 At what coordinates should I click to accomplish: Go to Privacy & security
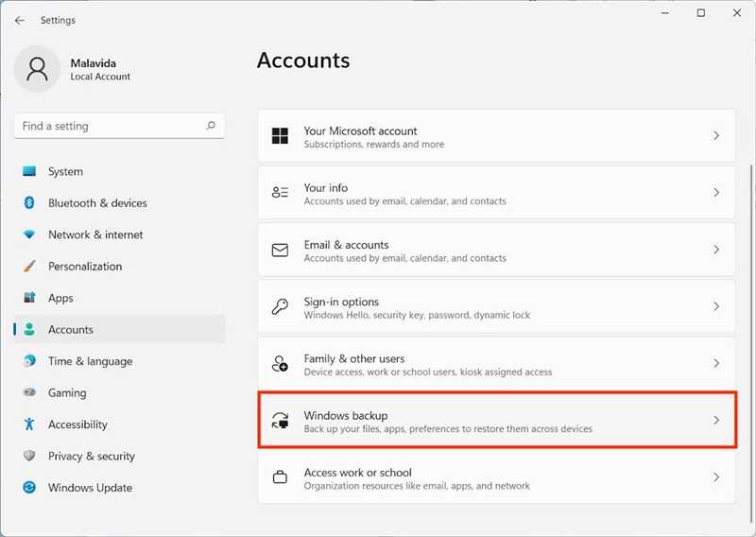coord(92,456)
